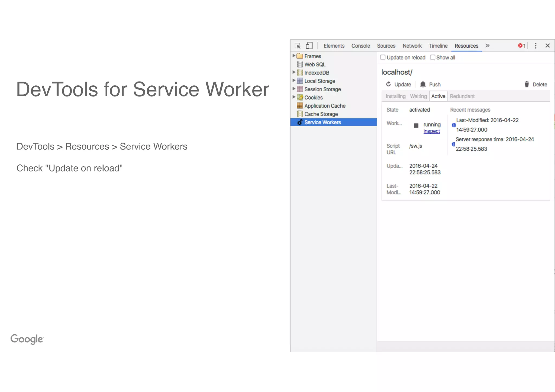Click the error count indicator
Image resolution: width=555 pixels, height=392 pixels.
coord(522,46)
